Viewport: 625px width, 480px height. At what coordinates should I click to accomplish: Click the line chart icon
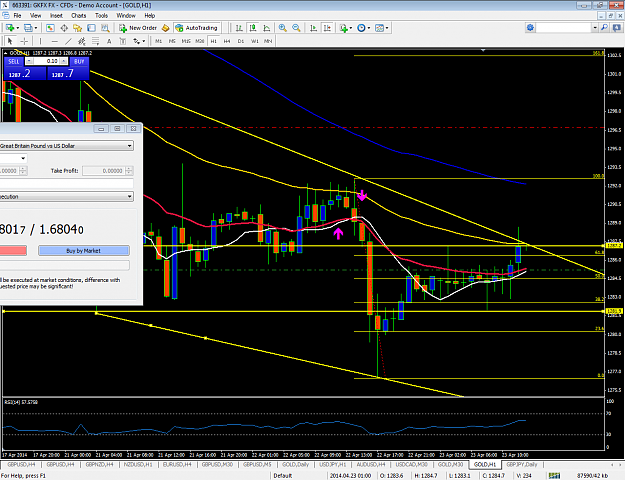pyautogui.click(x=267, y=28)
